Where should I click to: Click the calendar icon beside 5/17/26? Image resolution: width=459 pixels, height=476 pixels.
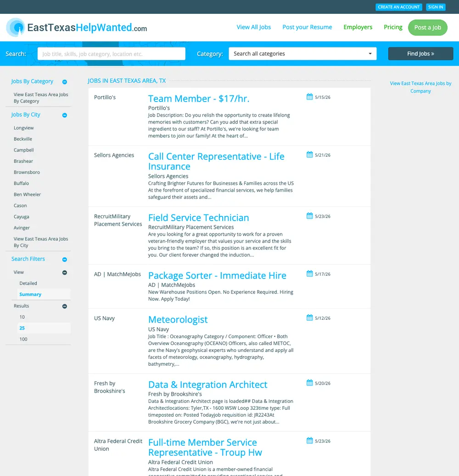[309, 273]
